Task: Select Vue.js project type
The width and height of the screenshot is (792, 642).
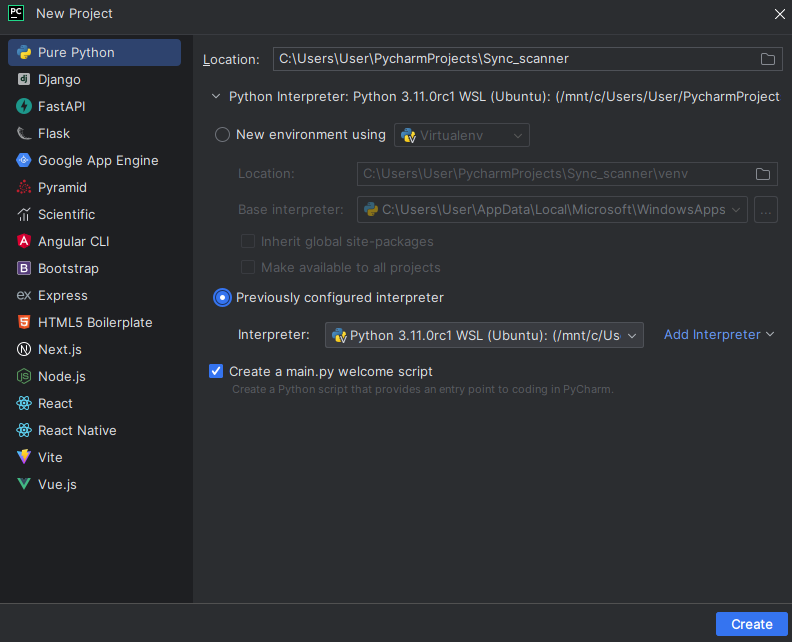Action: click(x=94, y=484)
